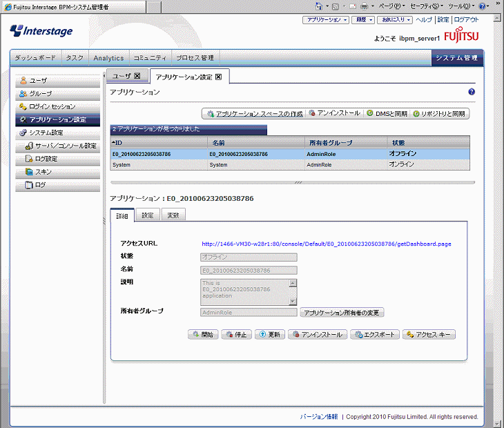Viewport: 504px width, 428px height.
Task: Click DMSと同期 toolbar button
Action: tap(387, 113)
